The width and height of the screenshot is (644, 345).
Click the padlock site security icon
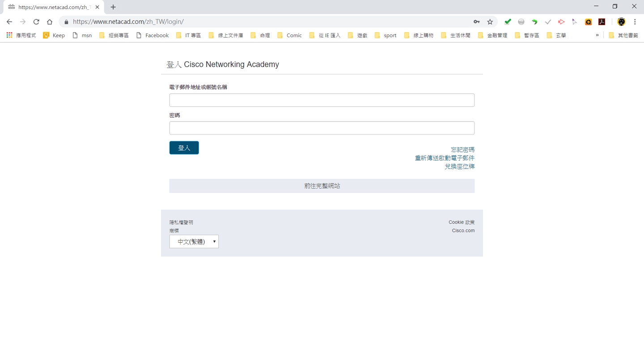point(66,21)
